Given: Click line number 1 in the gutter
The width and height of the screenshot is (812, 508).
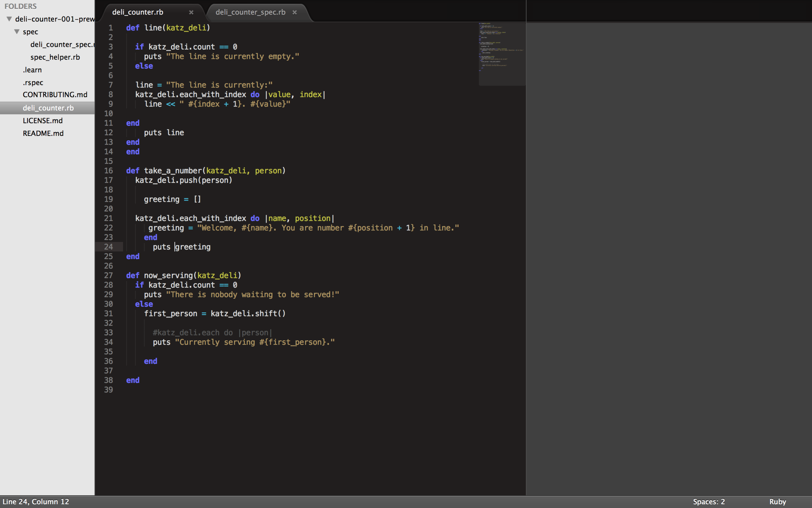Looking at the screenshot, I should [x=110, y=28].
